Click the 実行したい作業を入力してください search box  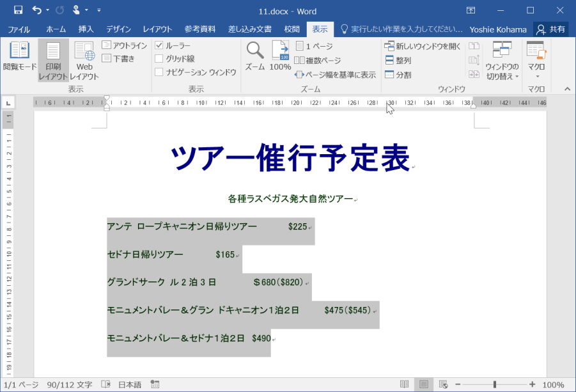(x=401, y=29)
